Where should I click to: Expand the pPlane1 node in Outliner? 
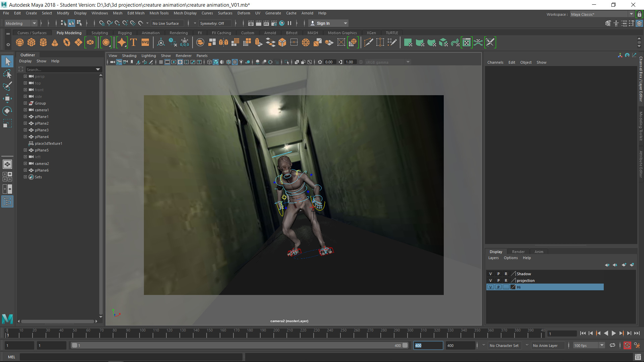coord(25,117)
